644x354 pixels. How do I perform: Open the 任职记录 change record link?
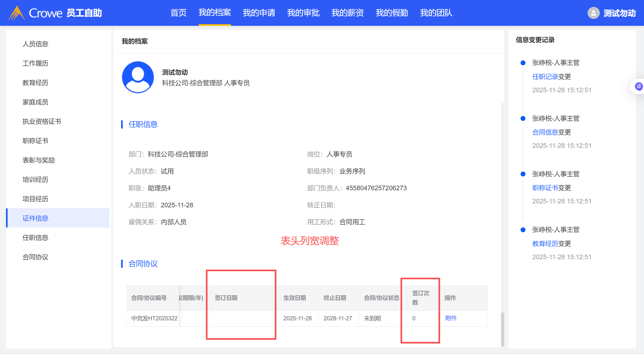tap(545, 77)
